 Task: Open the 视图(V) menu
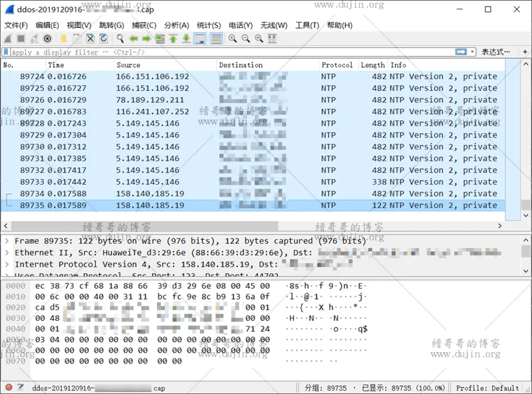[x=79, y=25]
